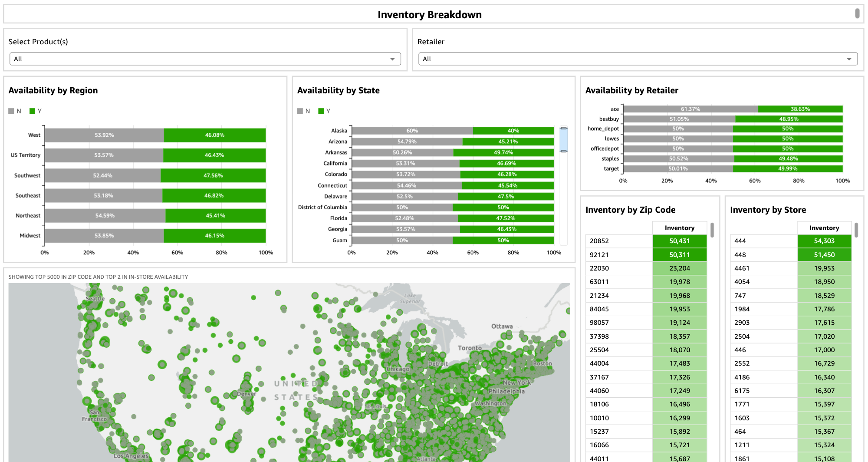Open the Select Product(s) dropdown

point(205,59)
